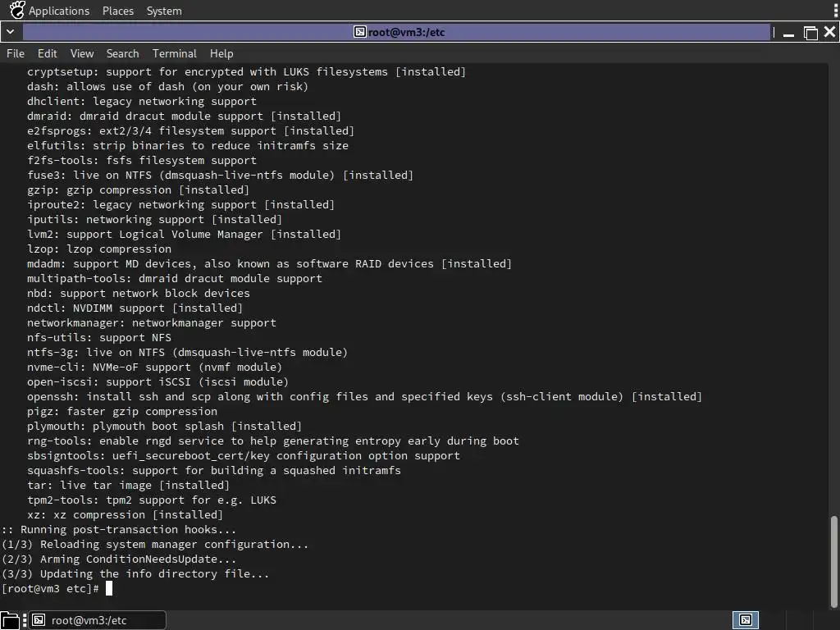Click the 'networkmanager: networkmanager support' line
840x630 pixels.
coord(152,323)
